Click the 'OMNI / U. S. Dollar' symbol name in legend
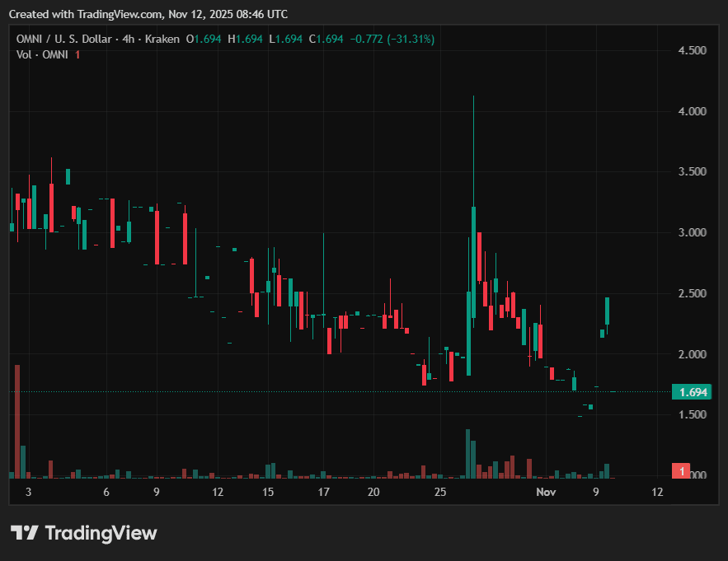The height and width of the screenshot is (561, 728). (65, 39)
